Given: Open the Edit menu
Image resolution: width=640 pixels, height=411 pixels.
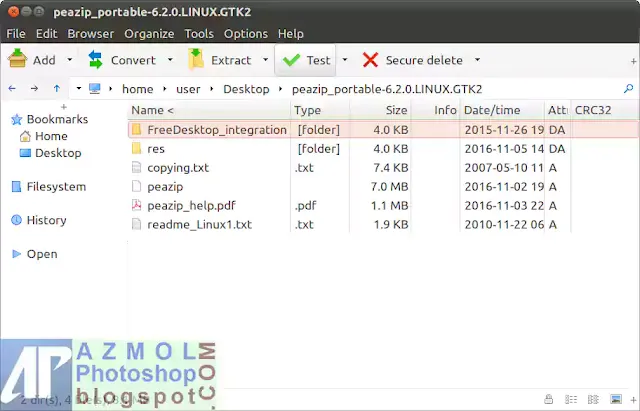Looking at the screenshot, I should 47,33.
